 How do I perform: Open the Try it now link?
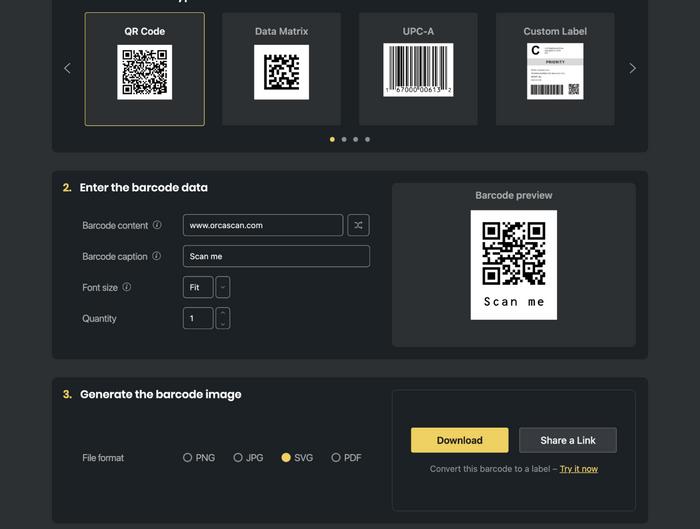coord(579,469)
